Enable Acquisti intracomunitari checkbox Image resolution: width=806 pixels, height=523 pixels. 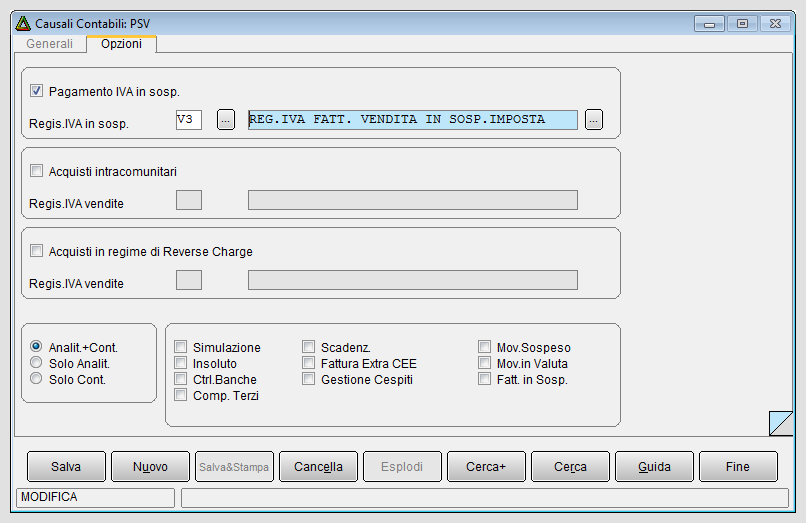[36, 171]
